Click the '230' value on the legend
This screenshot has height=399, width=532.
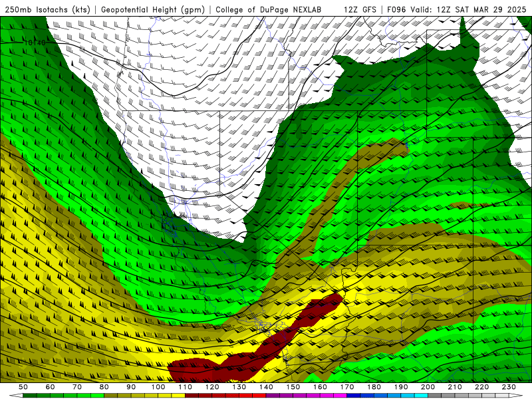[x=509, y=387]
